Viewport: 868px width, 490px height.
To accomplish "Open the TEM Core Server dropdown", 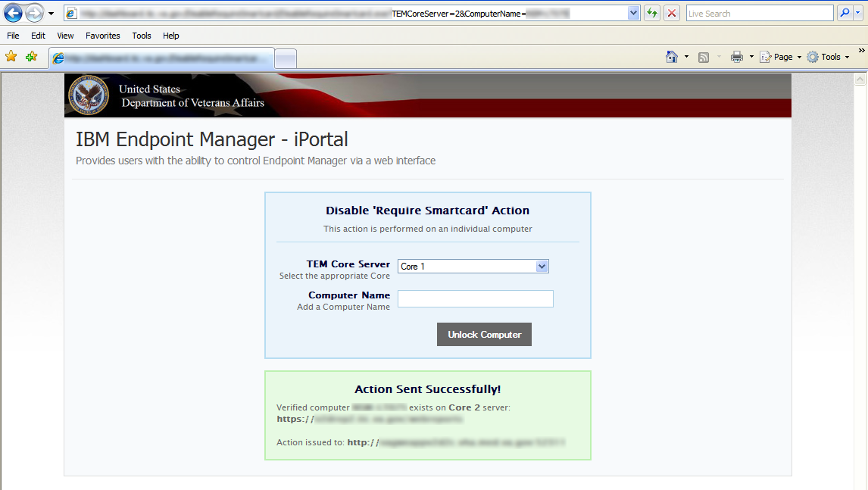I will click(x=473, y=267).
